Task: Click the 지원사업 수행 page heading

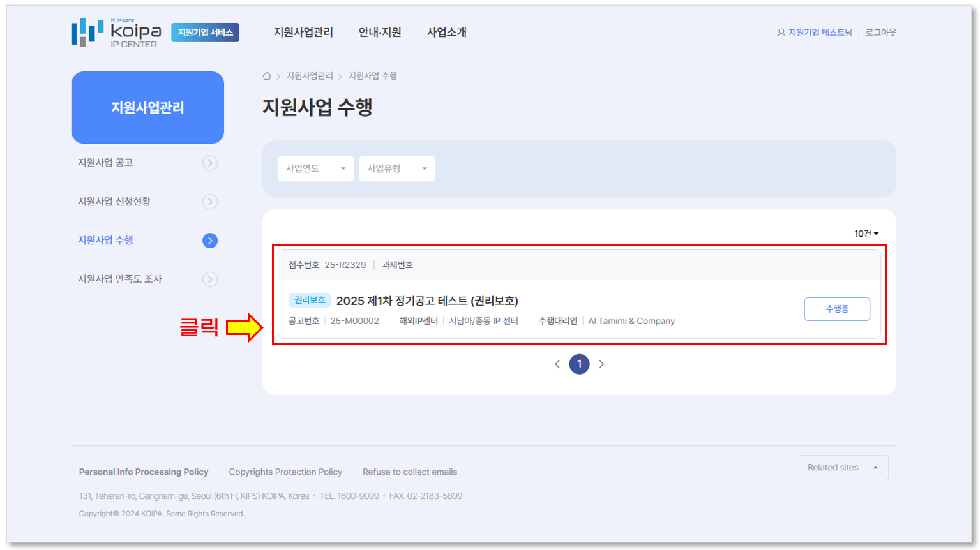Action: pyautogui.click(x=317, y=107)
